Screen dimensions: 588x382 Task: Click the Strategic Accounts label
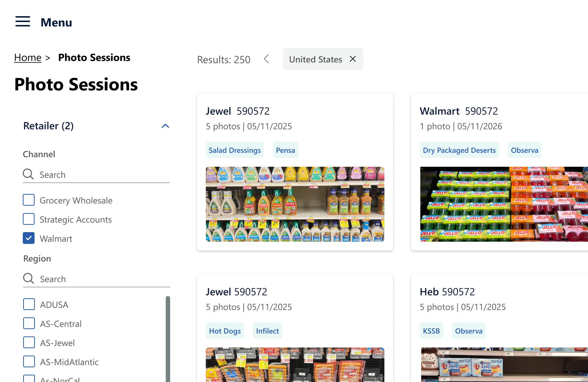[76, 220]
